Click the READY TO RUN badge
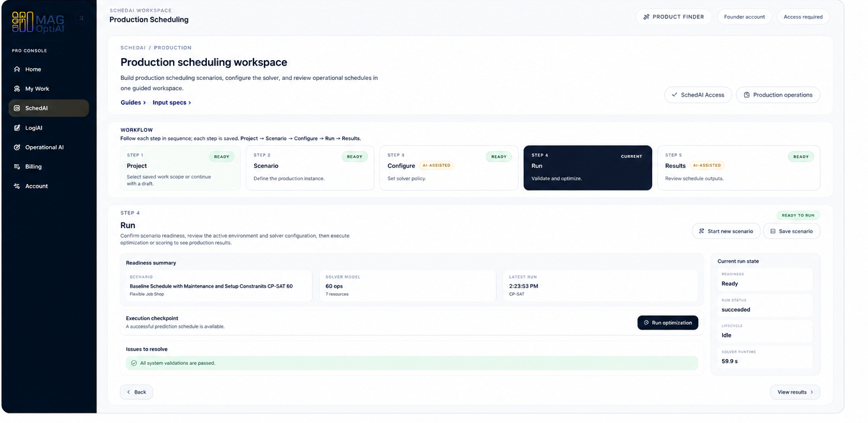The width and height of the screenshot is (868, 423). tap(798, 215)
